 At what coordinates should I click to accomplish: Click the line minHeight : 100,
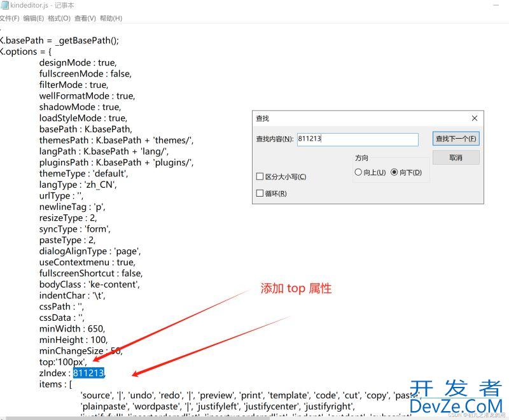tap(73, 340)
